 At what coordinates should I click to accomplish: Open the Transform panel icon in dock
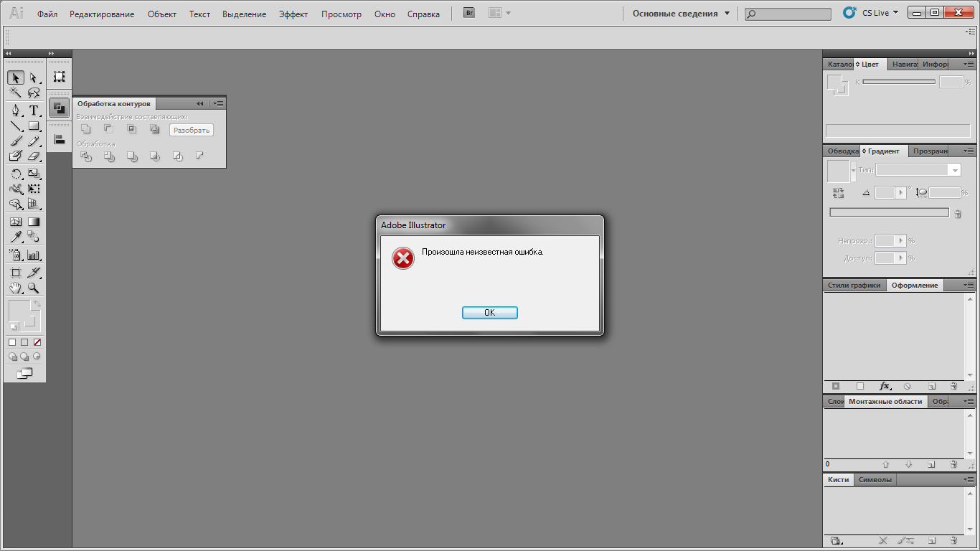(60, 77)
